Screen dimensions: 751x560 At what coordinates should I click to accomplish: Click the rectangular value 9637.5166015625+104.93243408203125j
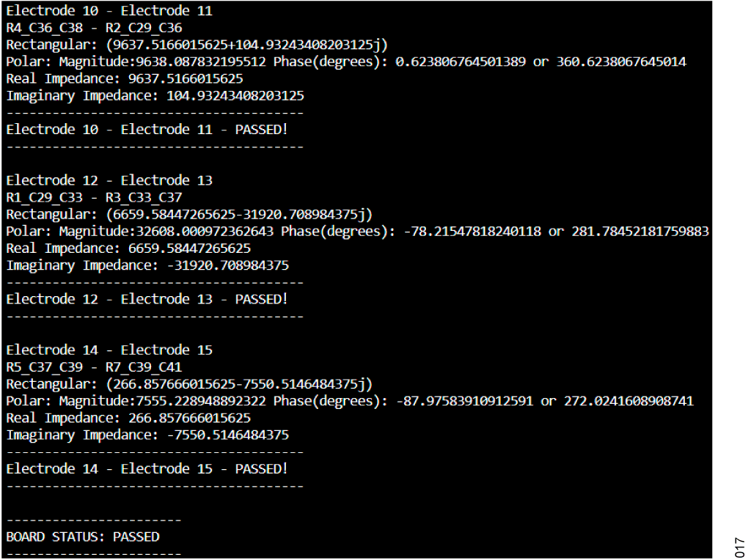tap(246, 45)
